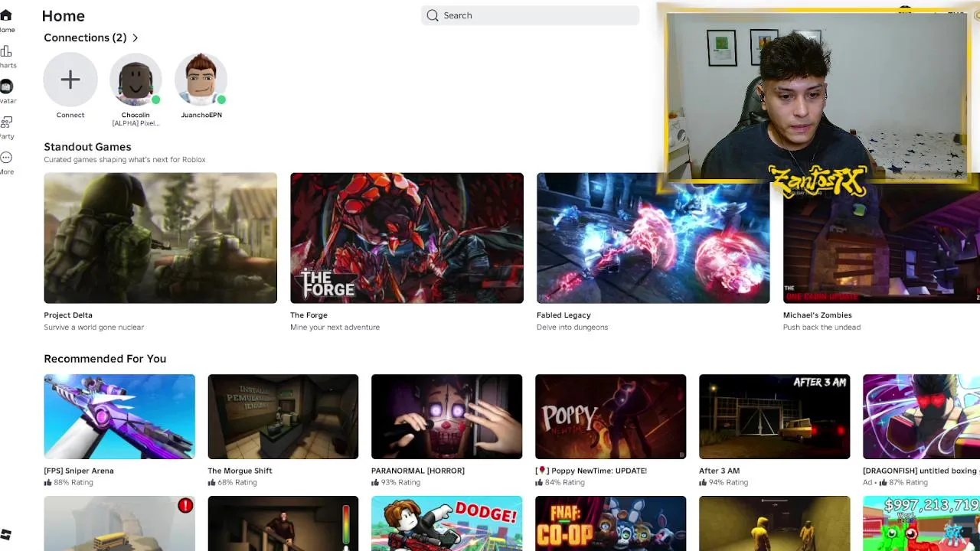Open the More sidebar menu
Viewport: 980px width, 551px height.
pos(6,158)
